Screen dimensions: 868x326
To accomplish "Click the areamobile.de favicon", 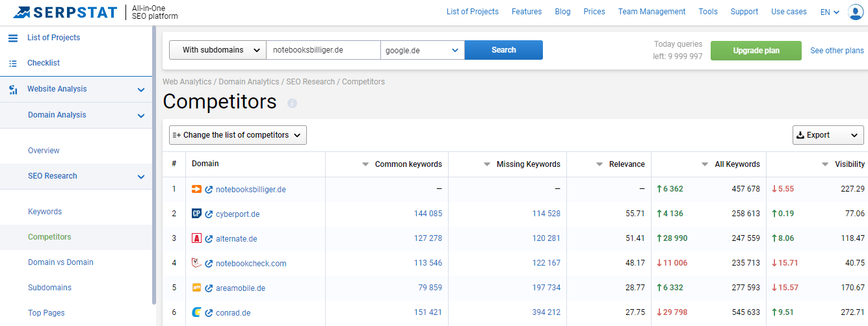I will (196, 288).
